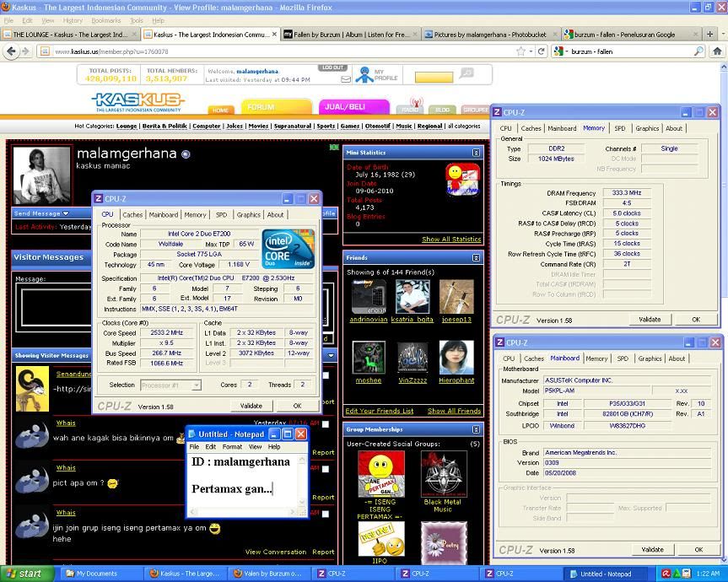Open Notepad Format menu
The image size is (728, 582).
232,447
